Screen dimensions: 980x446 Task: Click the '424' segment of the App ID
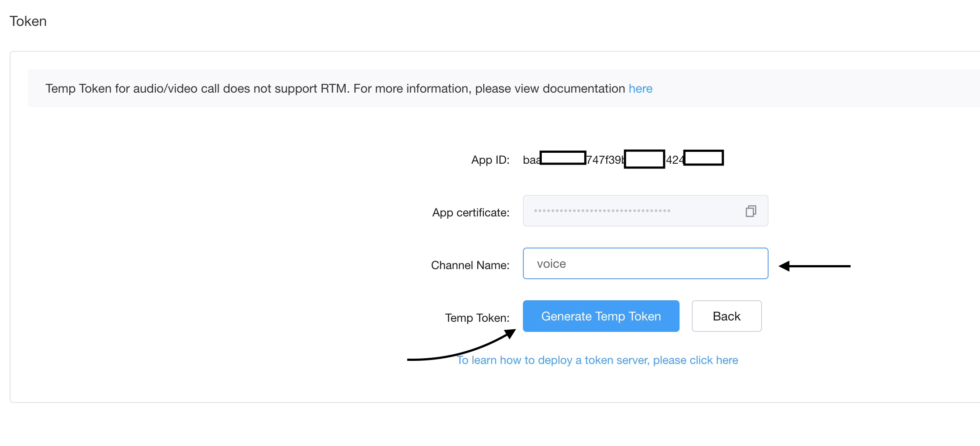pyautogui.click(x=674, y=160)
